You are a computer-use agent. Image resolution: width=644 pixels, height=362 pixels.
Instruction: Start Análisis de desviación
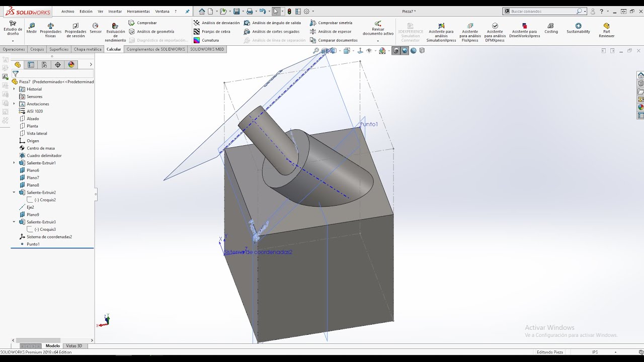coord(216,23)
